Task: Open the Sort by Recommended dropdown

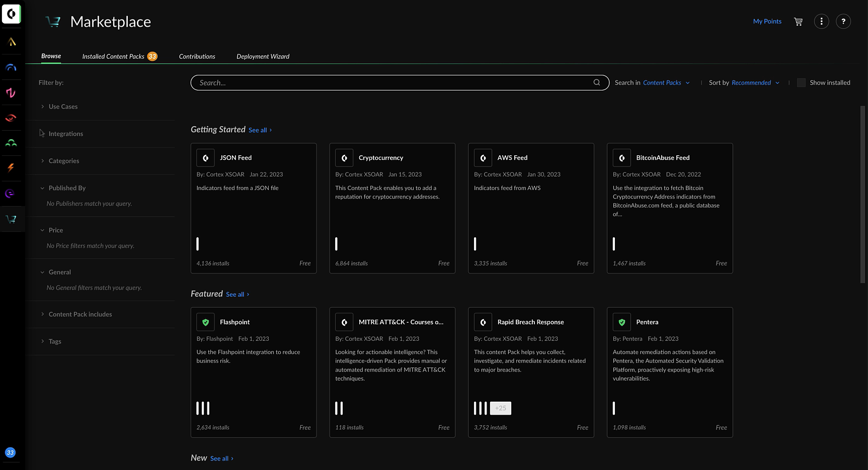Action: tap(754, 82)
